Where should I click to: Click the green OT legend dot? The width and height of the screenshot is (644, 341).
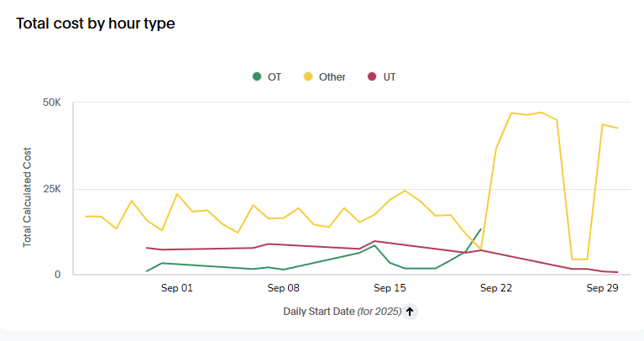tap(257, 76)
